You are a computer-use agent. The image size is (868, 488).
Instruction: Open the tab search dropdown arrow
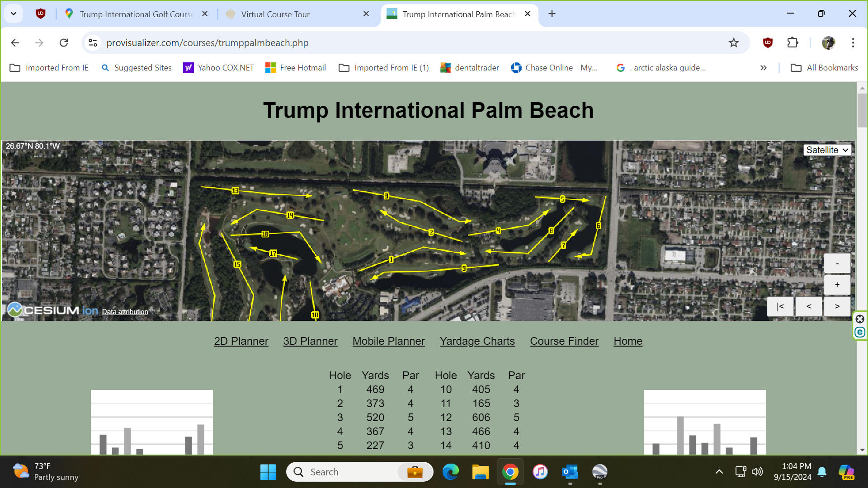click(14, 14)
